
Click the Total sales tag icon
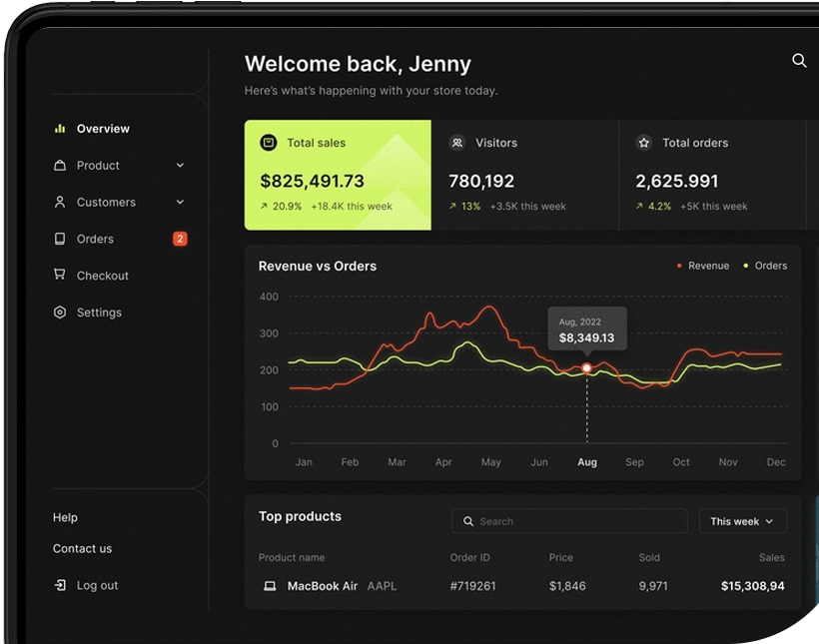[x=268, y=143]
